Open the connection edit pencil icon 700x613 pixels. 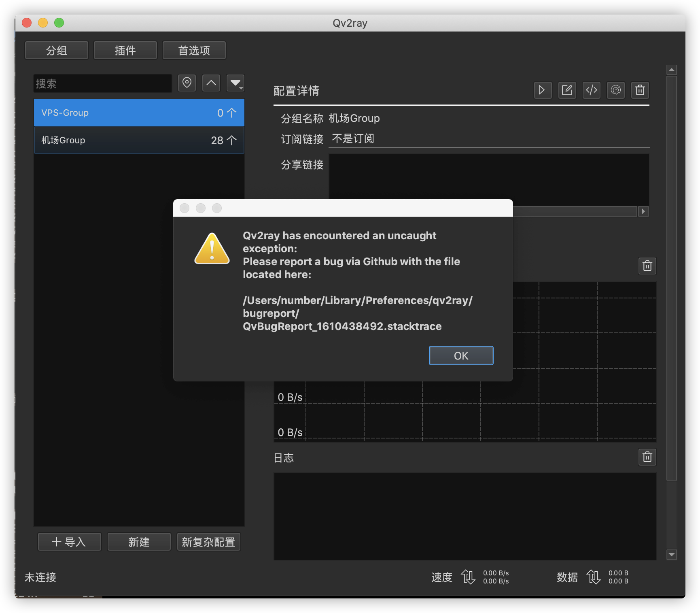(567, 90)
